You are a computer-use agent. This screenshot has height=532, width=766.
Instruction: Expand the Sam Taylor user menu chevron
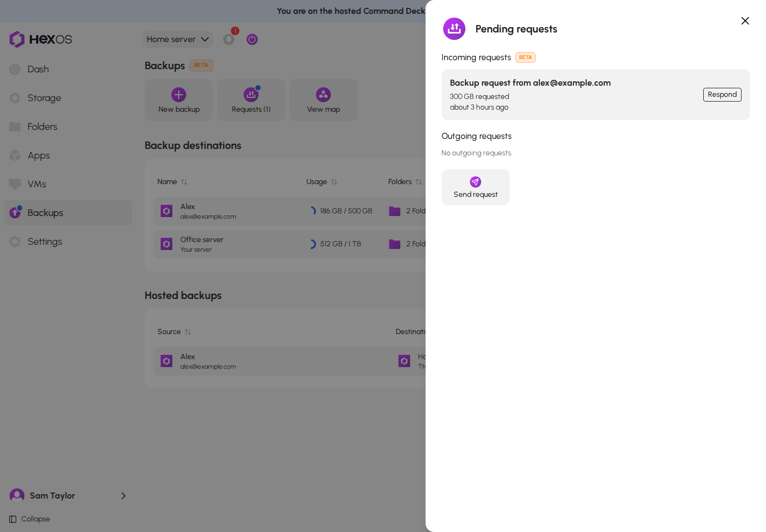click(x=123, y=496)
